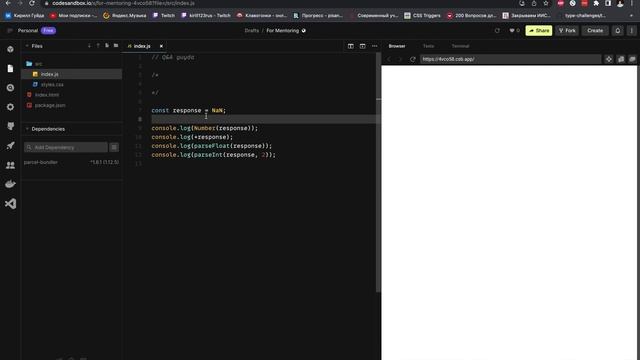This screenshot has height=360, width=640.
Task: Collapse the Dependencies section
Action: pyautogui.click(x=27, y=129)
